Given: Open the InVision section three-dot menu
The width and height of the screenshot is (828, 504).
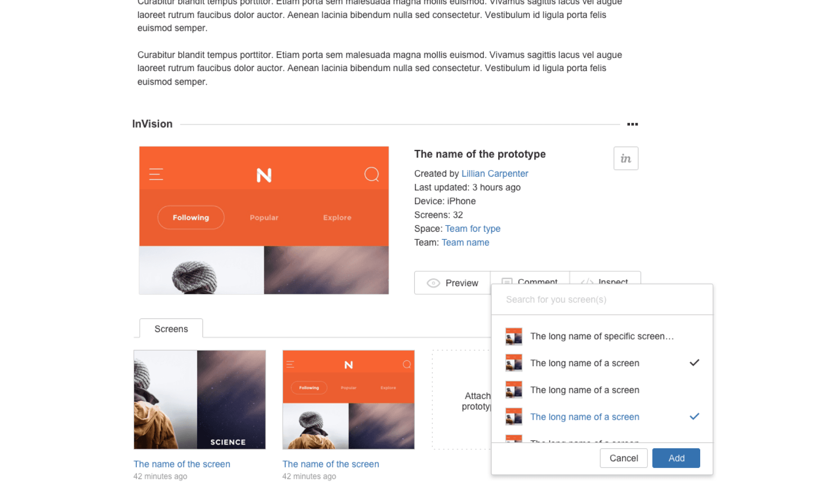Looking at the screenshot, I should [632, 124].
